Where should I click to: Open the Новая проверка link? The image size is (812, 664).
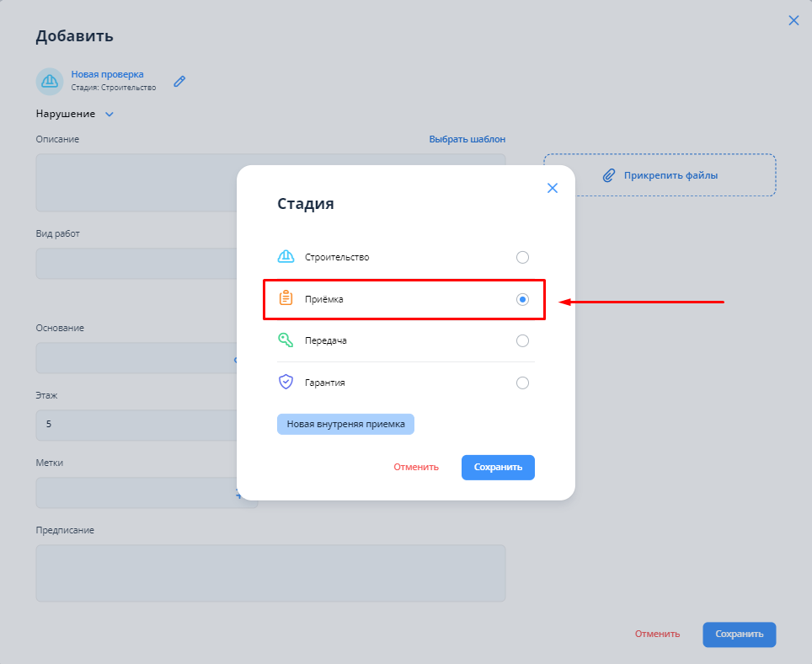[107, 74]
